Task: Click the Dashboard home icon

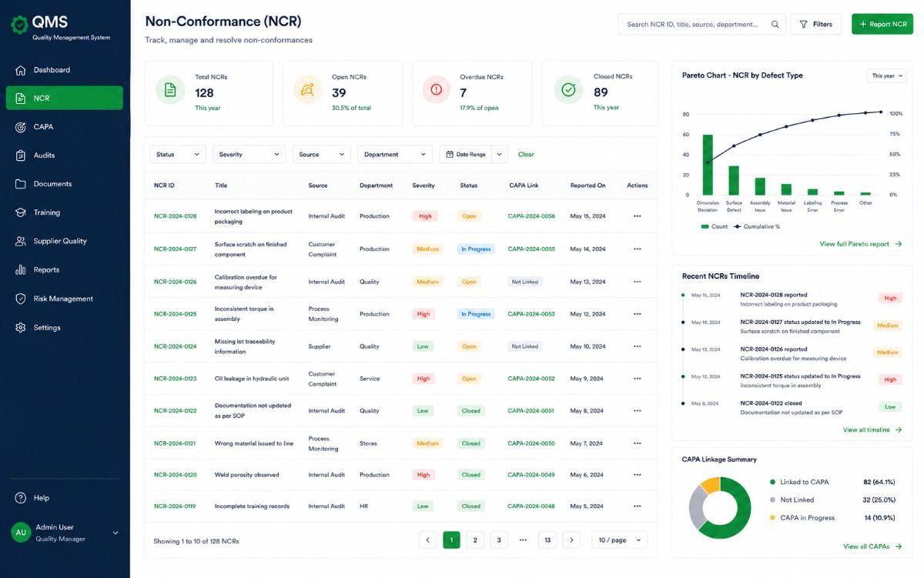Action: point(21,70)
